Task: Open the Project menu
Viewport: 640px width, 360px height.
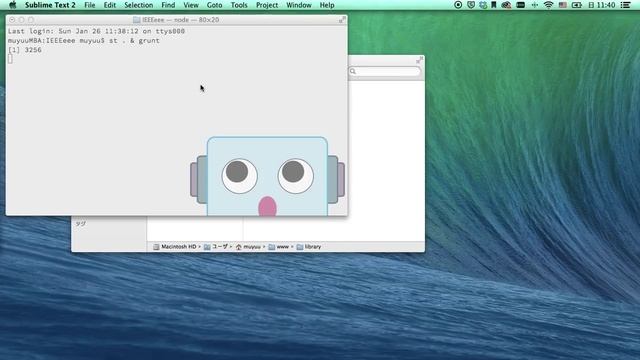Action: [x=267, y=5]
